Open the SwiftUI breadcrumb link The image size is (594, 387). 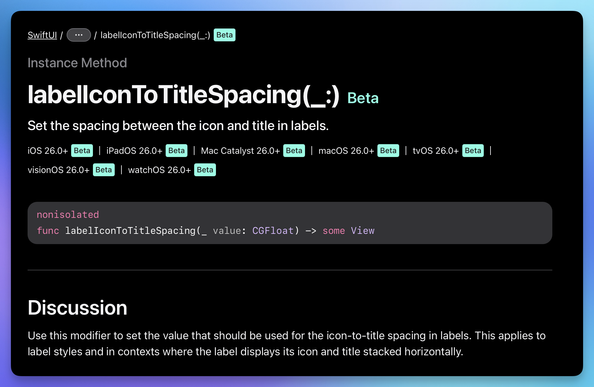pyautogui.click(x=42, y=35)
